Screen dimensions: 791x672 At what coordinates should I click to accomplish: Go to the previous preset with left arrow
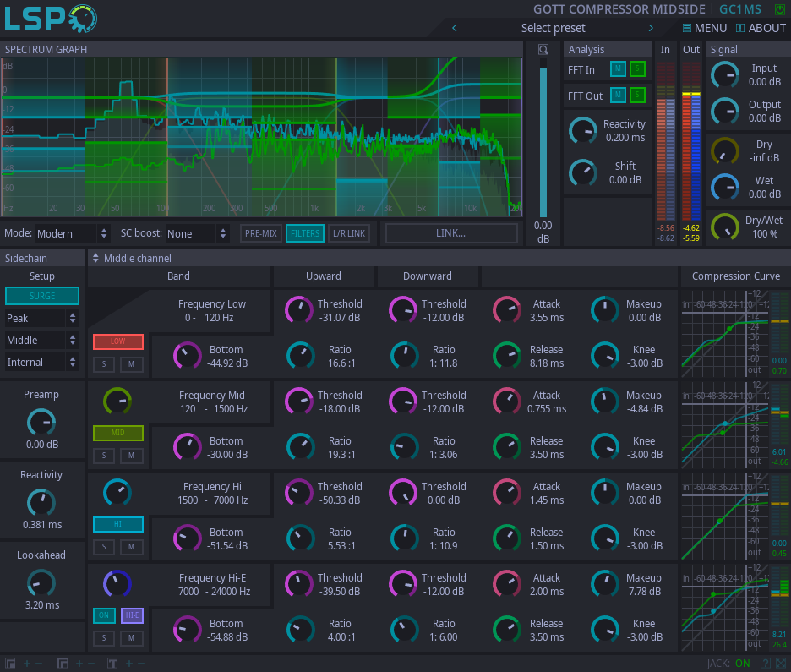click(455, 28)
